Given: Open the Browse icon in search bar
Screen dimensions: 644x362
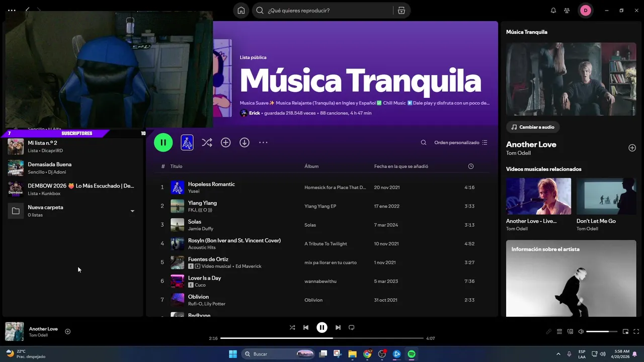Looking at the screenshot, I should [x=401, y=11].
